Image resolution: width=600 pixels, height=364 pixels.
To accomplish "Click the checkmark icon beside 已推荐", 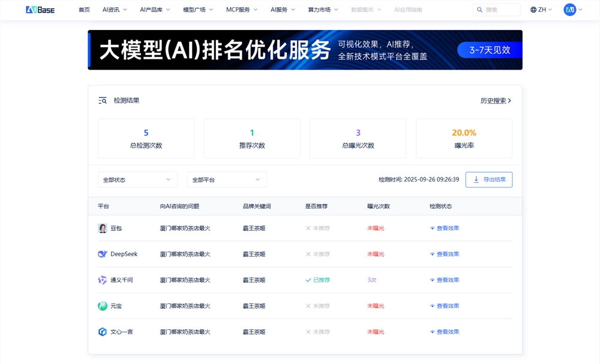I will (308, 280).
